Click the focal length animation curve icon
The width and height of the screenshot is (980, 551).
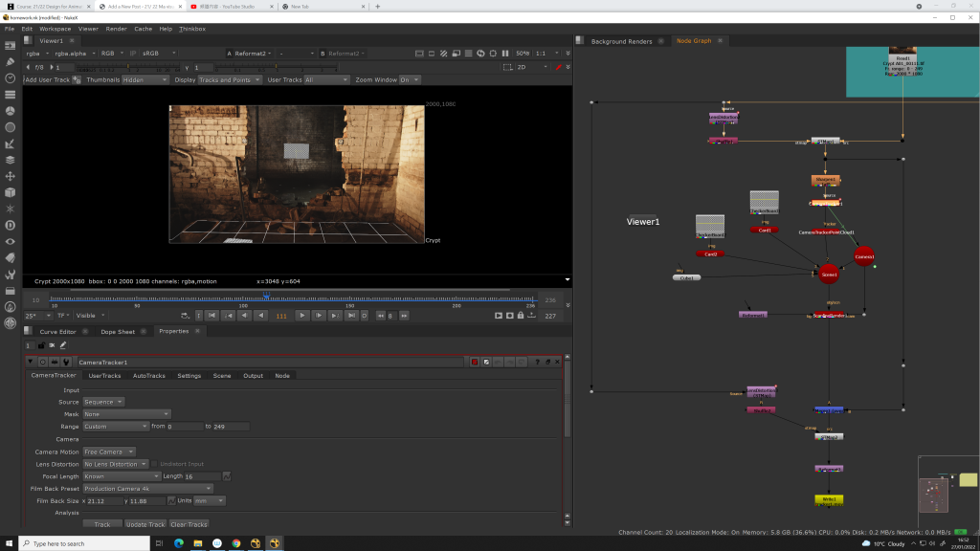[227, 476]
